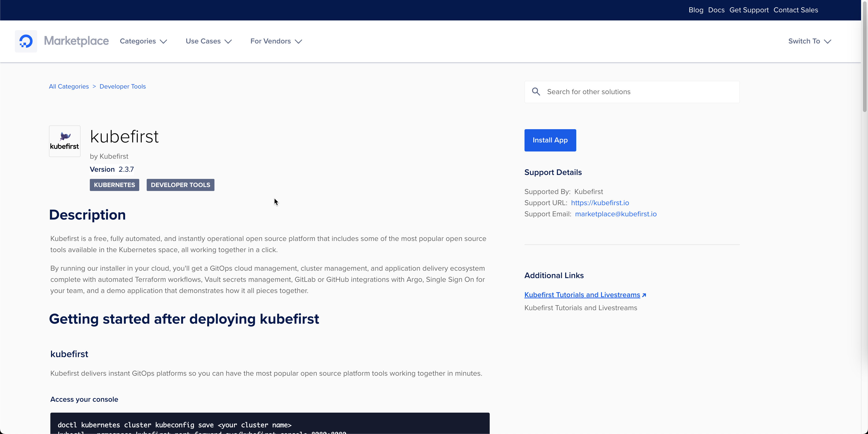Click the Version 2.3.7 text
The image size is (868, 434).
pos(112,169)
